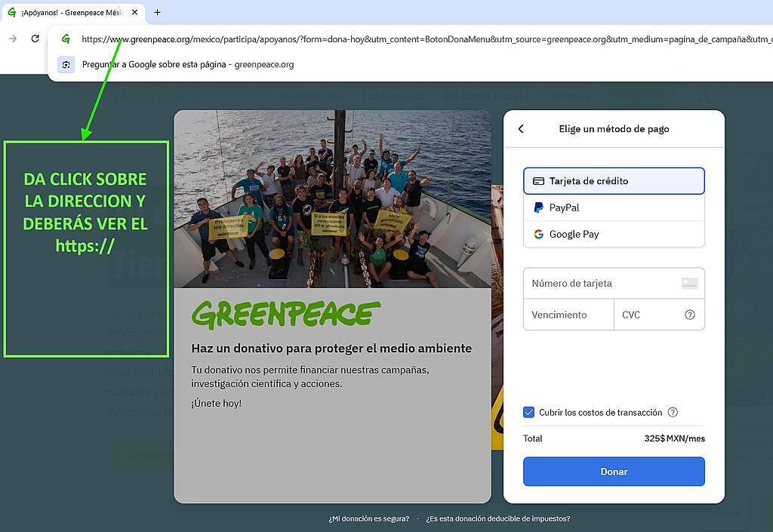Reload the page with the refresh icon
The width and height of the screenshot is (773, 532).
point(35,38)
